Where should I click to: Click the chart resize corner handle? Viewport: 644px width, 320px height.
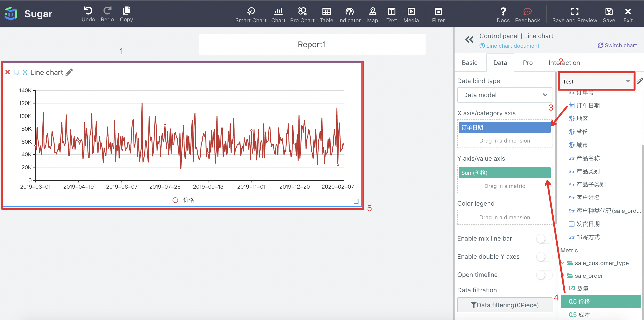tap(356, 202)
